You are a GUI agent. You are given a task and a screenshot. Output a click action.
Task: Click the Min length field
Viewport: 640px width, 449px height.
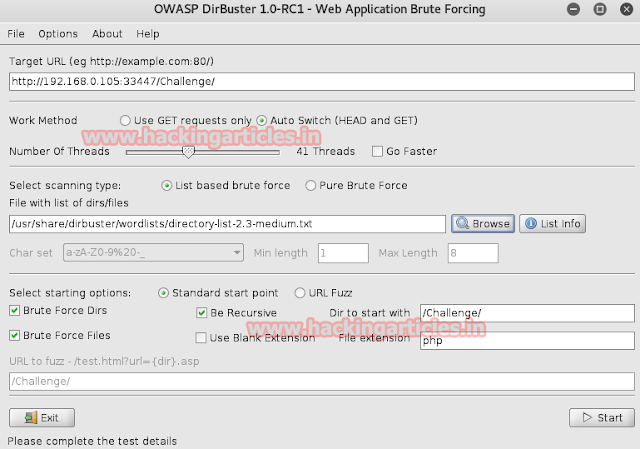coord(343,253)
